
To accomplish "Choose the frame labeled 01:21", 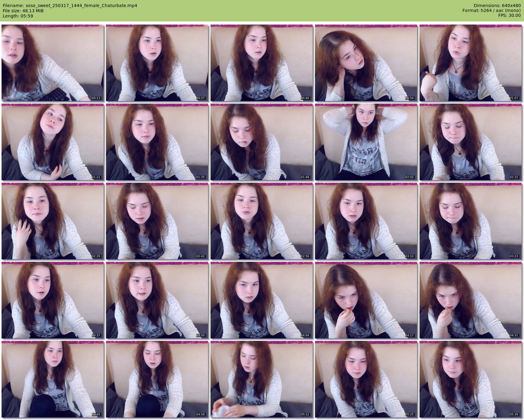I will (53, 142).
